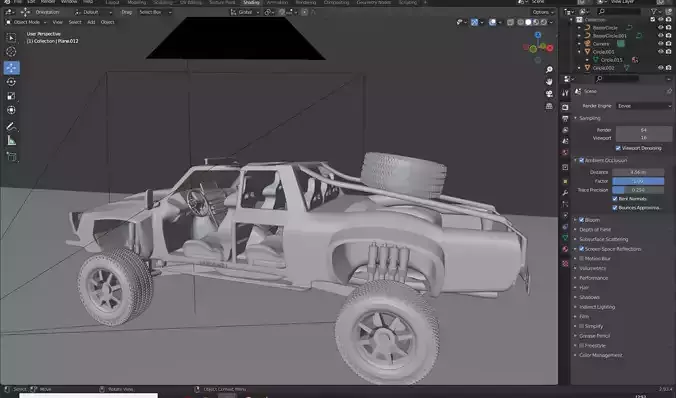Expand the Circle.001 outliner item
The width and height of the screenshot is (676, 398).
point(579,52)
